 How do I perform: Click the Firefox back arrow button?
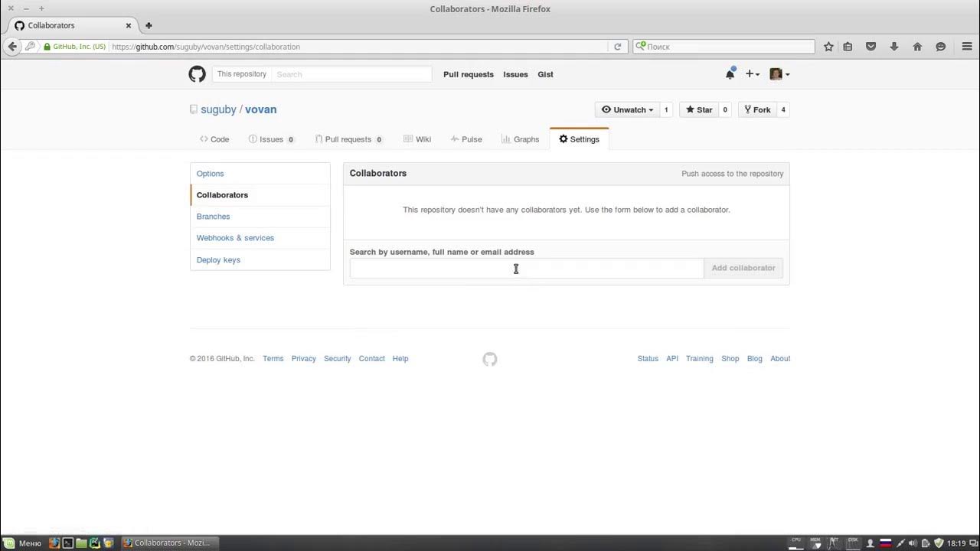pyautogui.click(x=12, y=47)
